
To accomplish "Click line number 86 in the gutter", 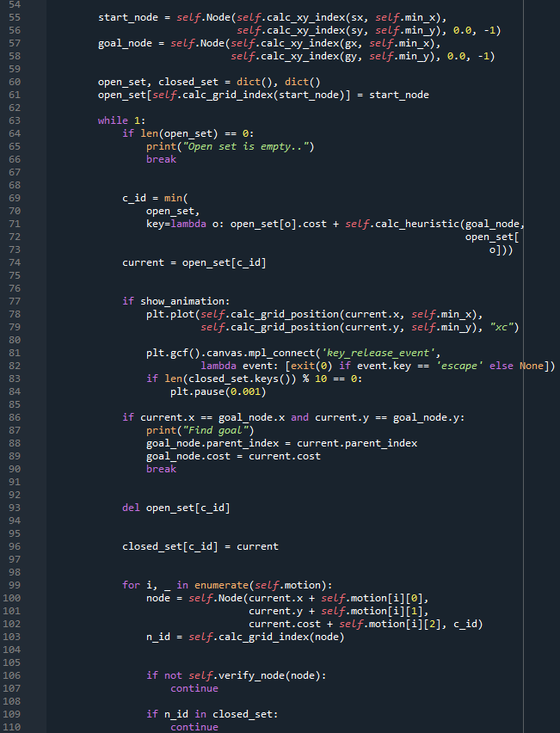I will coord(15,417).
